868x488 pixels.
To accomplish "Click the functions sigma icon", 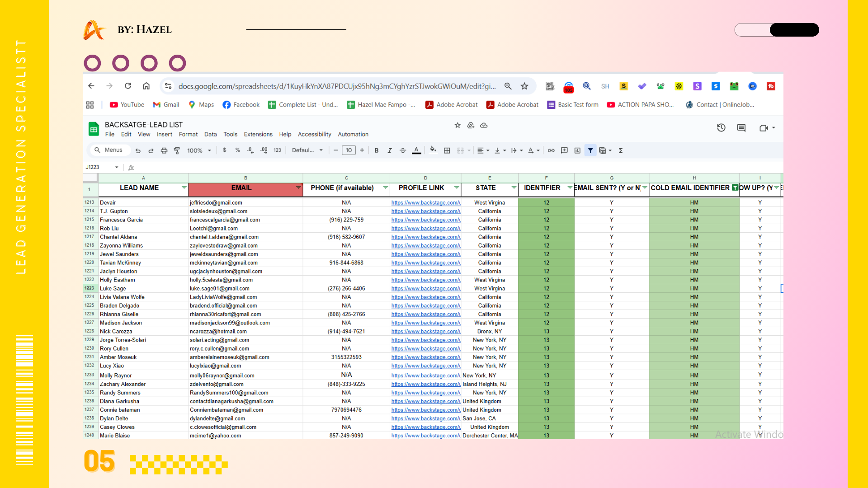I will pos(621,150).
